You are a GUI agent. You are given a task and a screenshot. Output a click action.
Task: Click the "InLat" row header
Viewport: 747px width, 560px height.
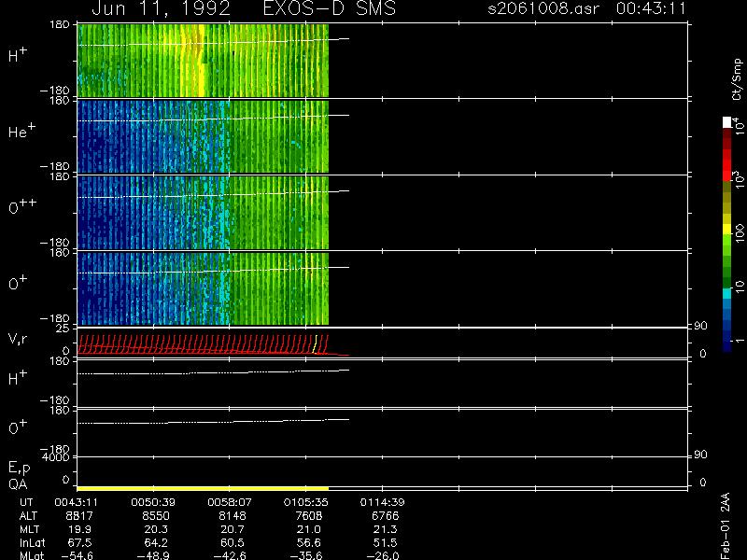pos(32,542)
